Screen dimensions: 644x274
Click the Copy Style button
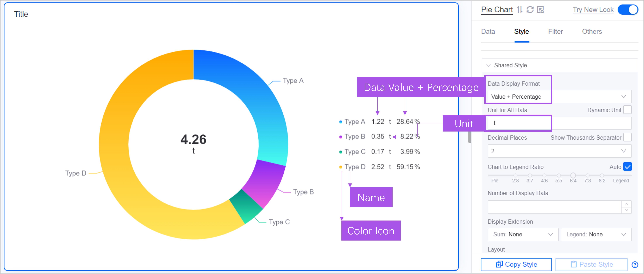pyautogui.click(x=516, y=265)
